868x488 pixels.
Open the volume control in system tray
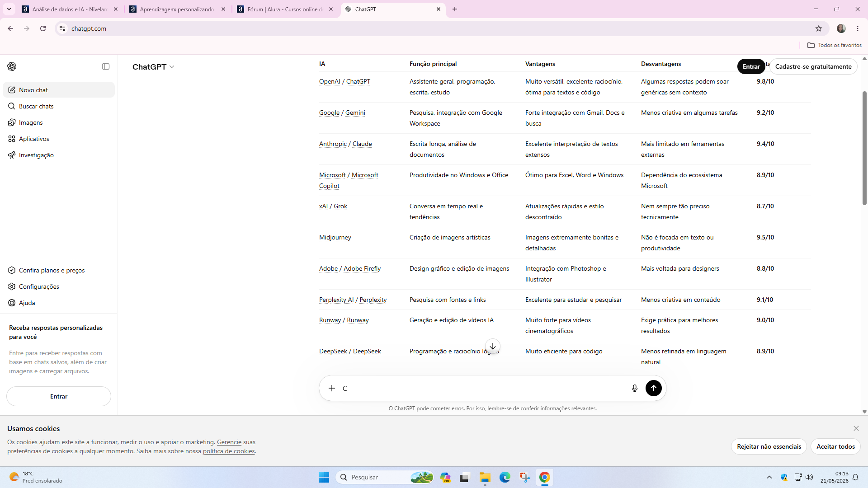pyautogui.click(x=809, y=477)
